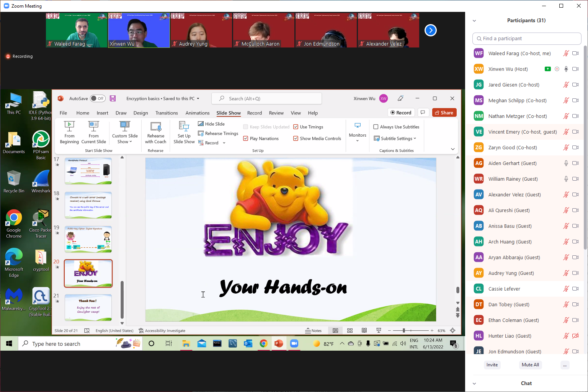This screenshot has width=588, height=392.
Task: Toggle the AutoSave switch
Action: click(98, 98)
